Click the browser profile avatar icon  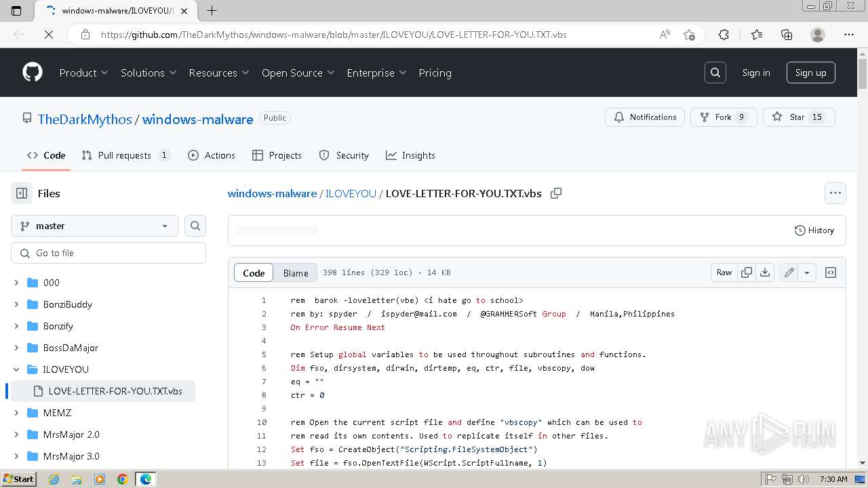coord(818,35)
